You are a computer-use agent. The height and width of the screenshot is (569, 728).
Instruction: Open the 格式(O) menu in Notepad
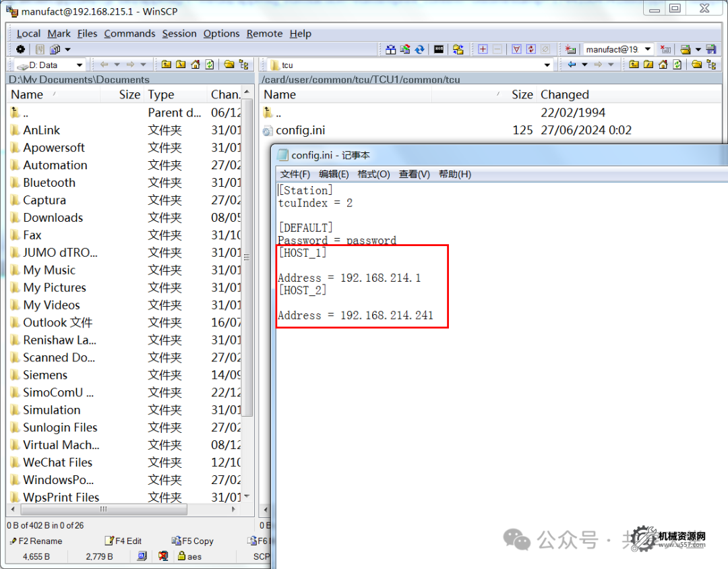pos(373,174)
